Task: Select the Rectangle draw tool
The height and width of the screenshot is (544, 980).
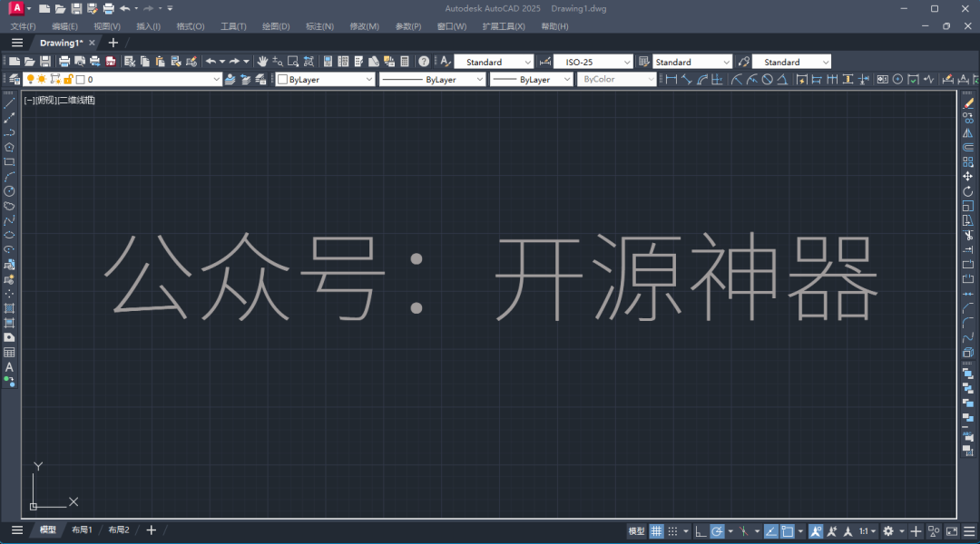Action: 9,162
